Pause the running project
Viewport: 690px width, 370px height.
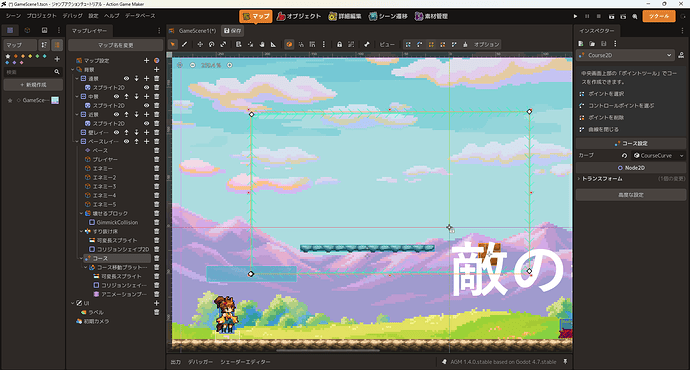click(587, 16)
